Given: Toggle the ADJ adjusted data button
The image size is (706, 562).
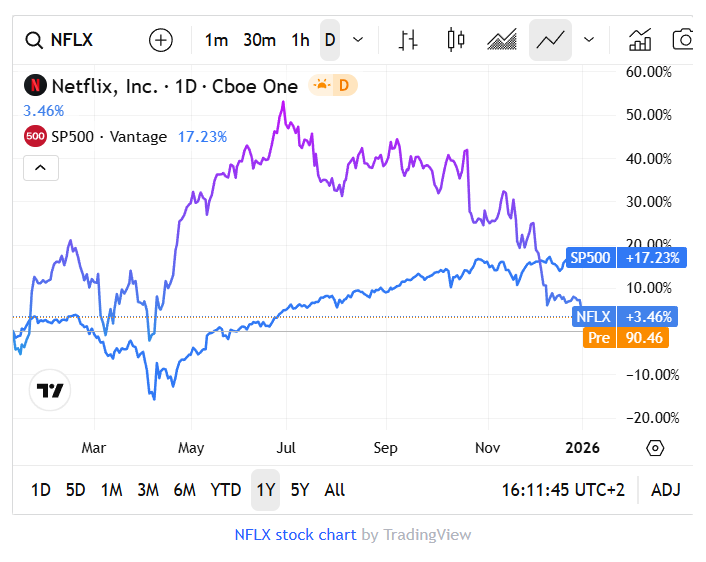Looking at the screenshot, I should (665, 490).
